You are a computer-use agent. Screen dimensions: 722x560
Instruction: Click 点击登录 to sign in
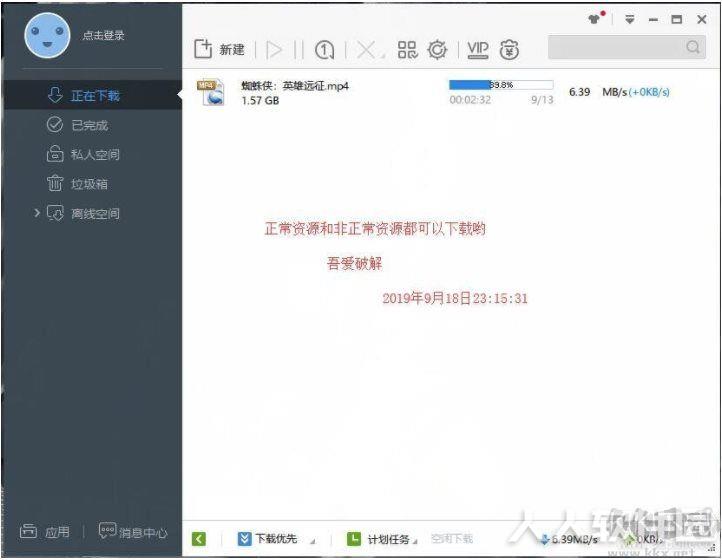104,35
